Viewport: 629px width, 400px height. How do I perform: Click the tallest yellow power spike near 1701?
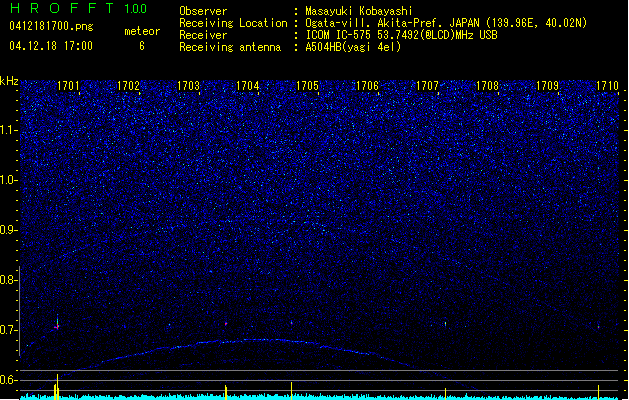(57, 386)
